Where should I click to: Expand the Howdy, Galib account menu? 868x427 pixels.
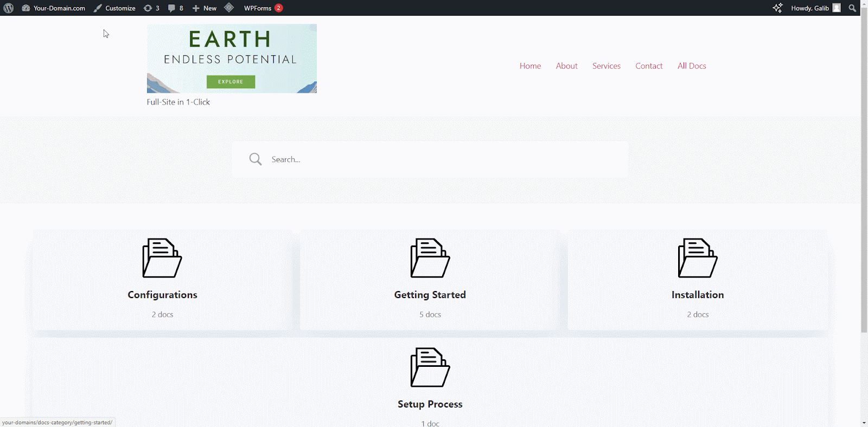point(815,8)
